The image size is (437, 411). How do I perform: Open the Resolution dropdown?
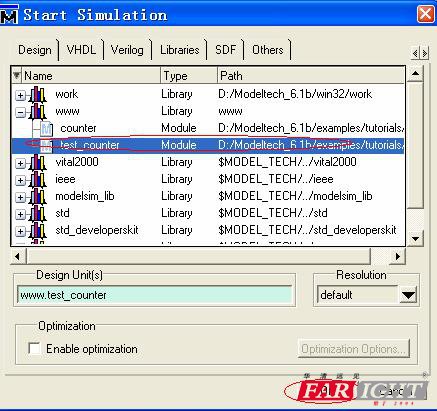[x=408, y=295]
